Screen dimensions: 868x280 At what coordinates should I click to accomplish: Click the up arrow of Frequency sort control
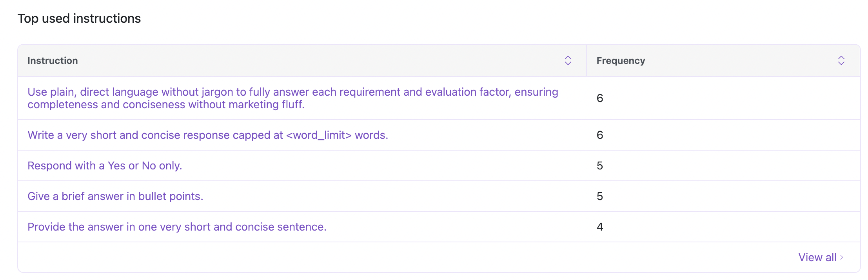click(841, 57)
